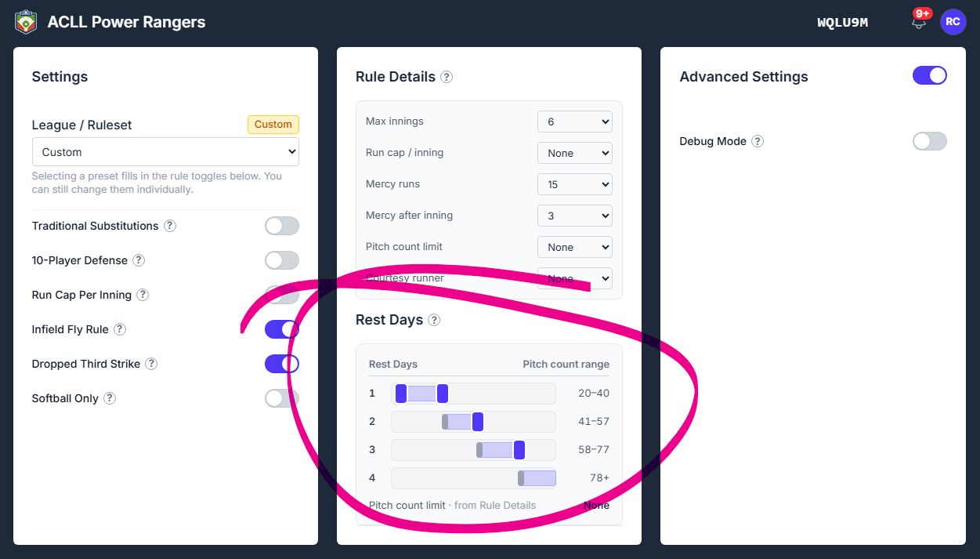Viewport: 980px width, 559px height.
Task: Open the RC user avatar menu
Action: [x=953, y=22]
